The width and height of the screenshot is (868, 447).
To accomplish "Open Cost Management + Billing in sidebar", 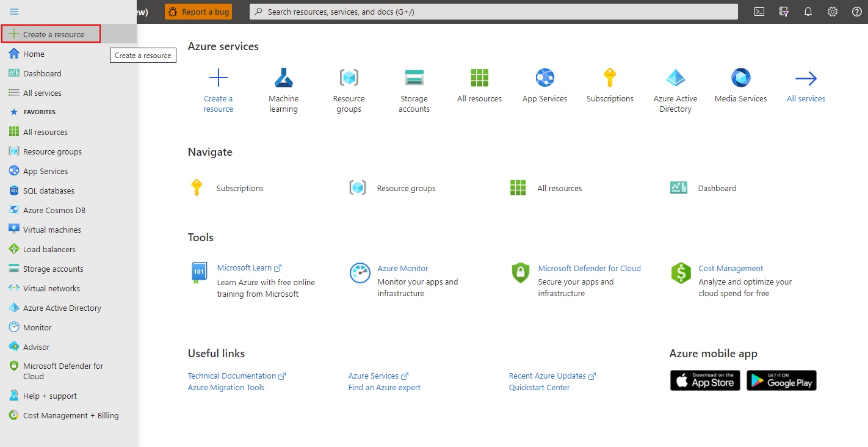I will (x=68, y=415).
